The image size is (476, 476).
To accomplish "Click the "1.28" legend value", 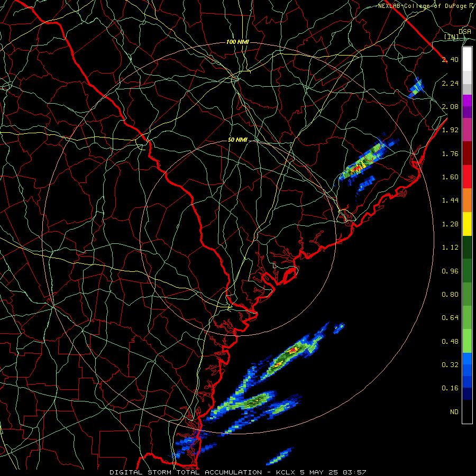I will [x=450, y=224].
